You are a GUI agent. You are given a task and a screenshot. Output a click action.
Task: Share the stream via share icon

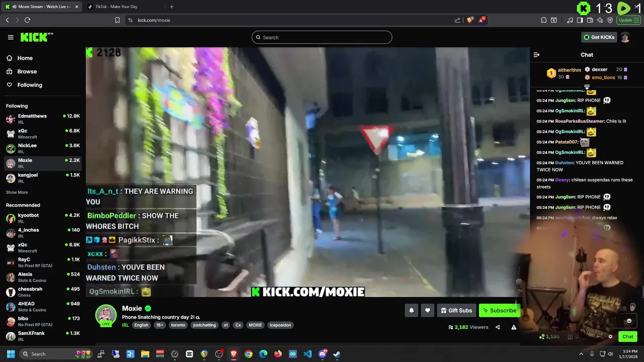coord(498,327)
